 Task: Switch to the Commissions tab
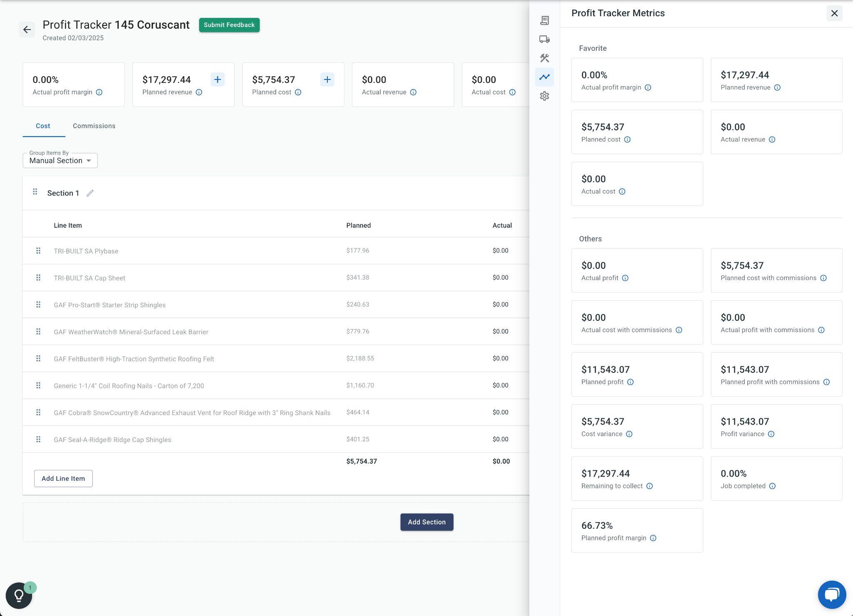click(94, 126)
